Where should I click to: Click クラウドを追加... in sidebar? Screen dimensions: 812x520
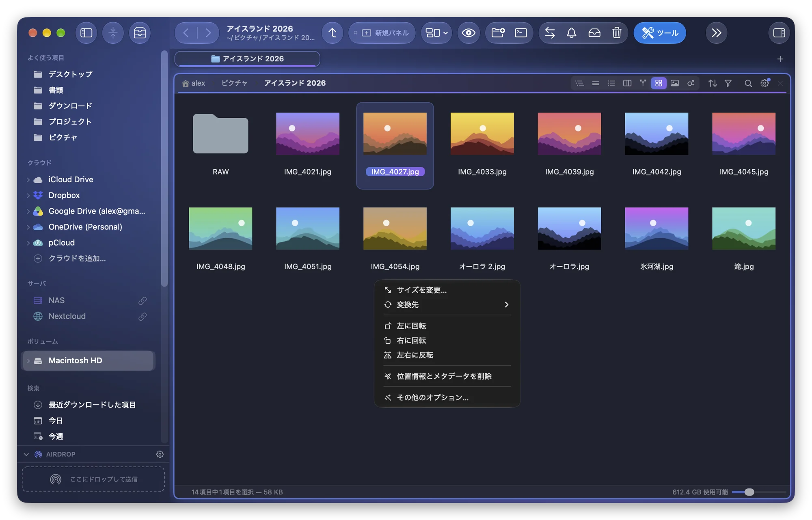77,259
